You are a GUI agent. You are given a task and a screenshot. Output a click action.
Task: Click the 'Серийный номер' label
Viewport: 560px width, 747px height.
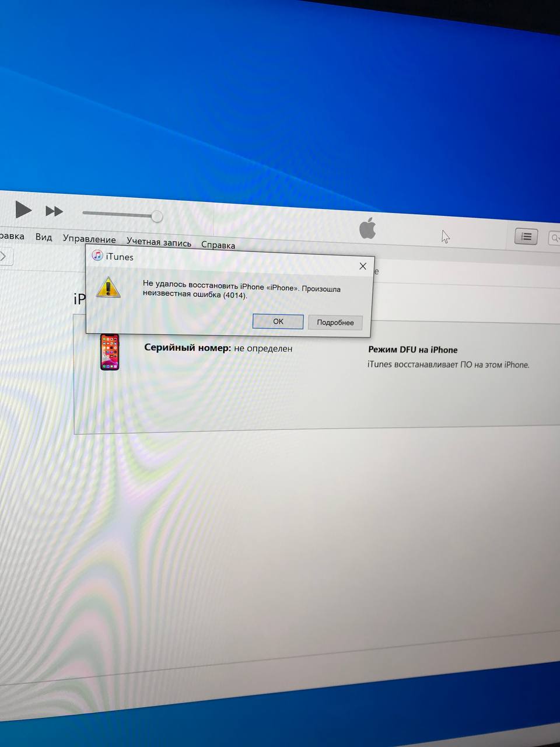(x=187, y=348)
